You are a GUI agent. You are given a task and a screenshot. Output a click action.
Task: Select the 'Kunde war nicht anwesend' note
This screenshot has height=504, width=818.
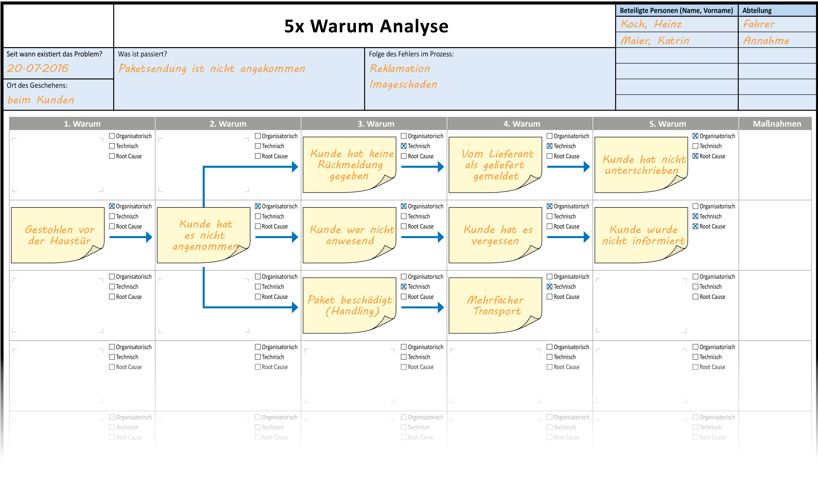click(x=349, y=235)
